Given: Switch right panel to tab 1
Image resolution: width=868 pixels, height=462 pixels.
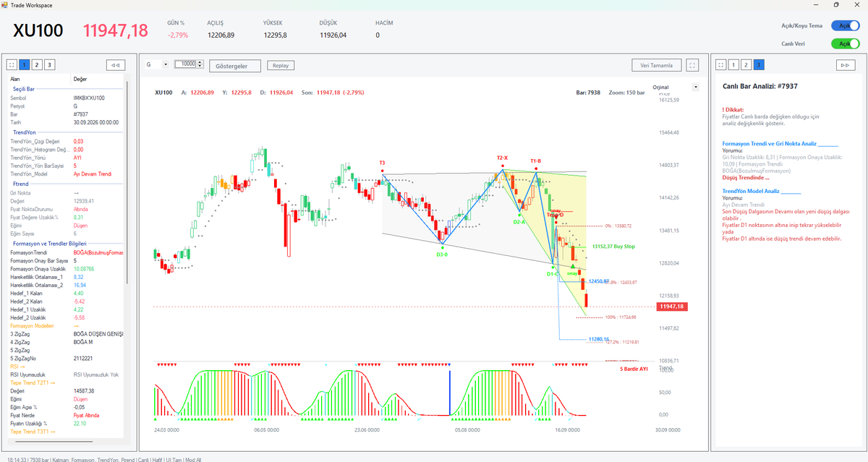Looking at the screenshot, I should point(733,65).
